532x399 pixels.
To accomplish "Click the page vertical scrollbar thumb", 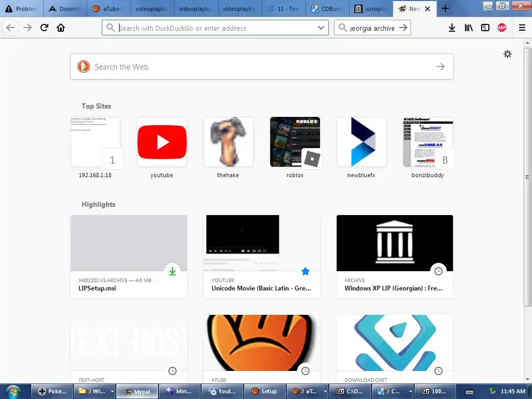I will (x=527, y=177).
